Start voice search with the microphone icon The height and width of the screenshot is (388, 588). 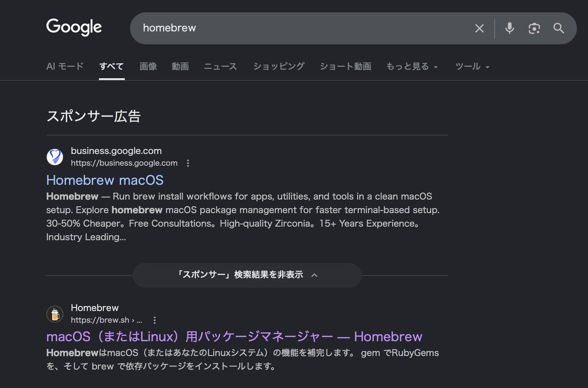pos(509,28)
